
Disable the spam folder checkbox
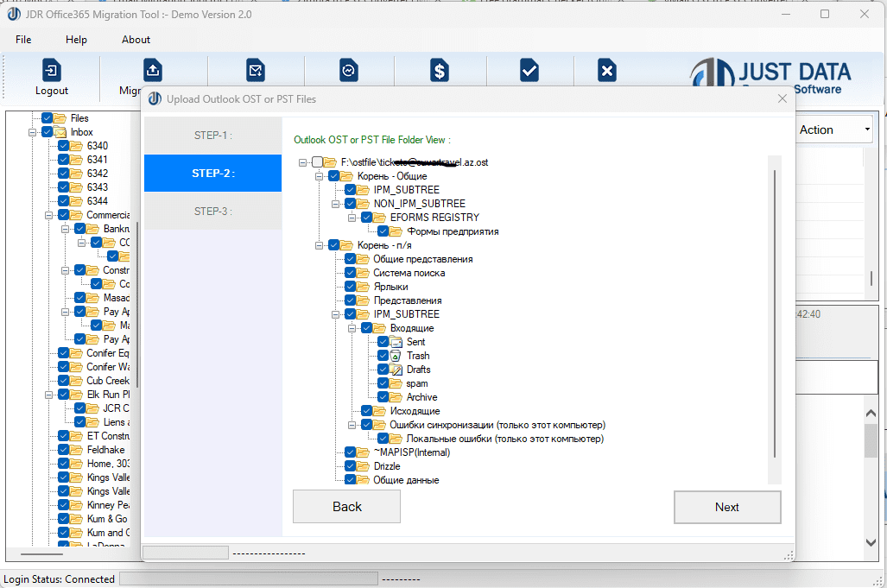click(x=383, y=383)
